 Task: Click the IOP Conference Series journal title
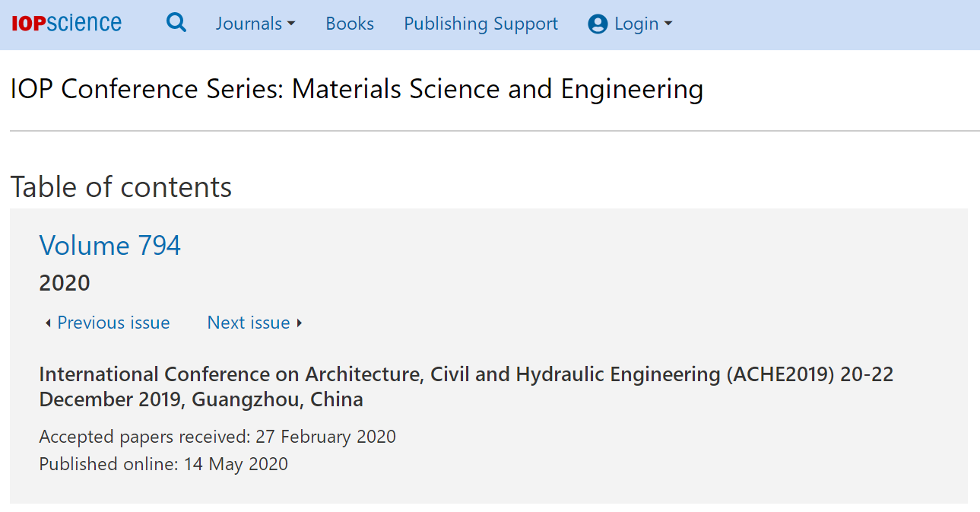[357, 90]
